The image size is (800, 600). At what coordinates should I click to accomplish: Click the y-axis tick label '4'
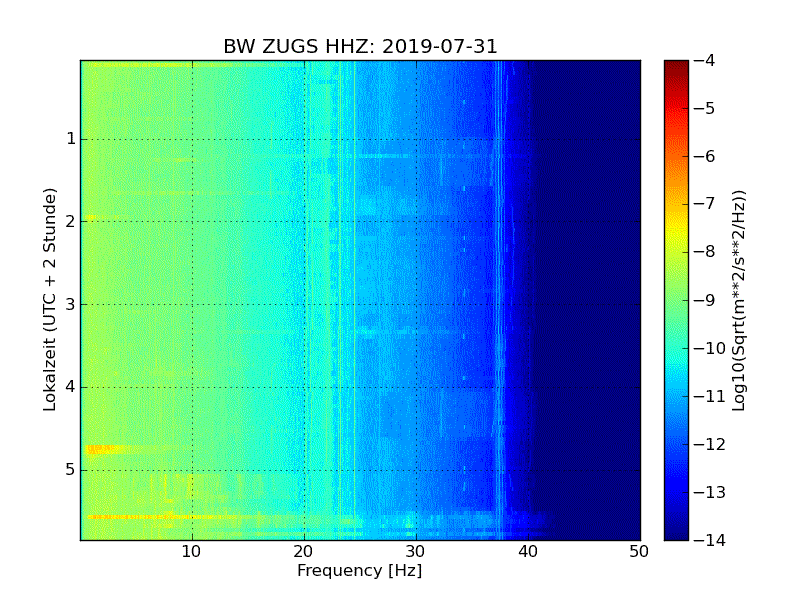[71, 387]
